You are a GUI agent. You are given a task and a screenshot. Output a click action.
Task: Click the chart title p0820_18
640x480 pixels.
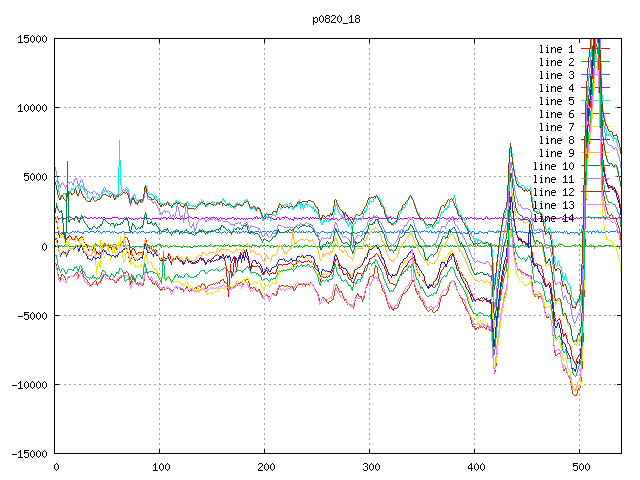pos(337,18)
